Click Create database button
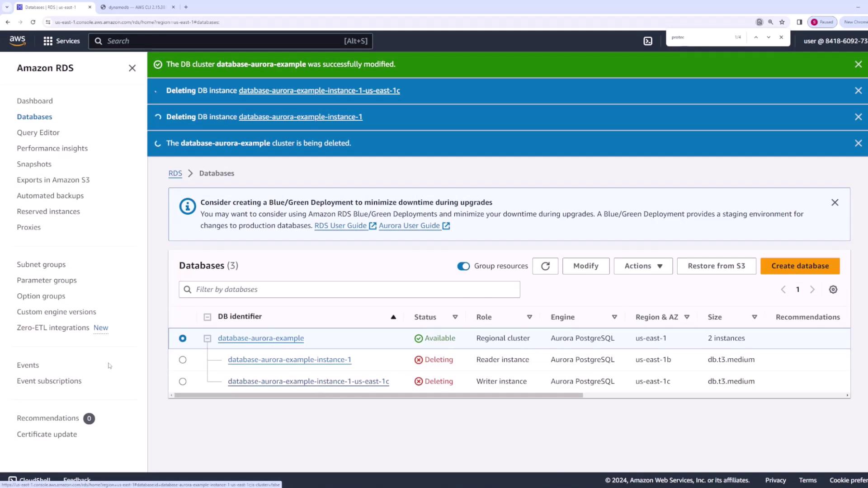Screen dimensions: 868x488 pyautogui.click(x=800, y=266)
